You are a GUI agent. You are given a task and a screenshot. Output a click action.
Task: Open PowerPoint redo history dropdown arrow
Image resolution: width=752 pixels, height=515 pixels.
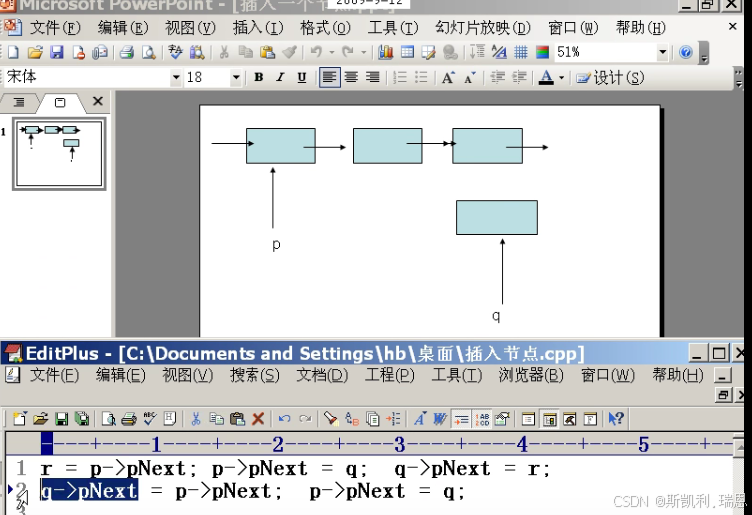364,52
